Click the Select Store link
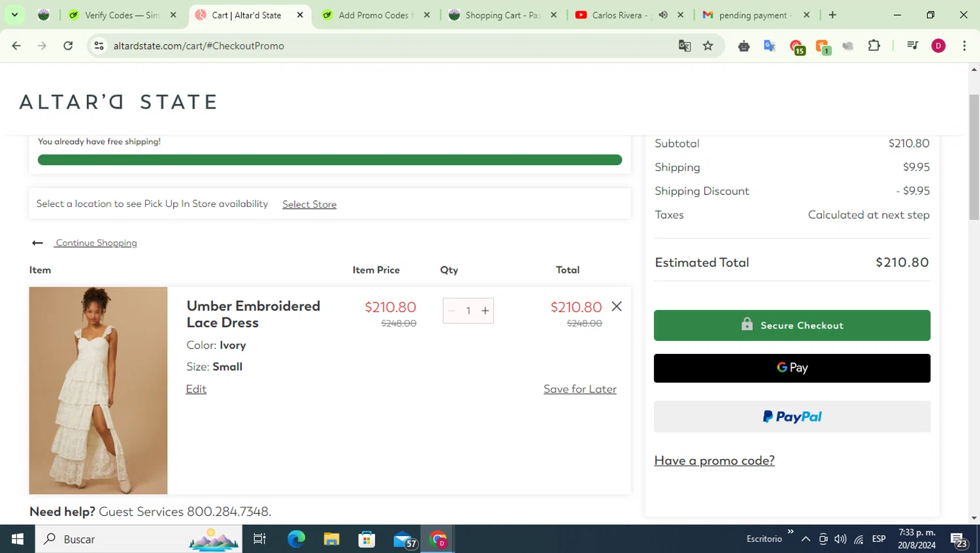Viewport: 980px width, 553px height. pyautogui.click(x=309, y=204)
